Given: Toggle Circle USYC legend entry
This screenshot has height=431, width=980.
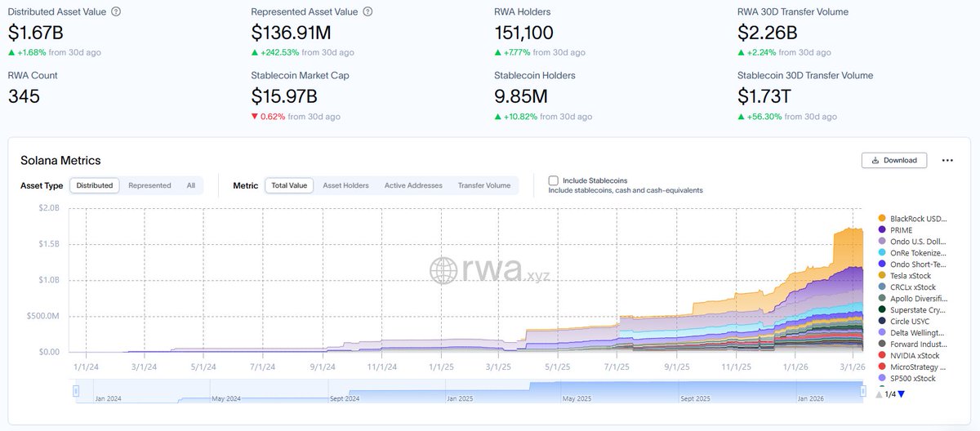Looking at the screenshot, I should tap(904, 322).
